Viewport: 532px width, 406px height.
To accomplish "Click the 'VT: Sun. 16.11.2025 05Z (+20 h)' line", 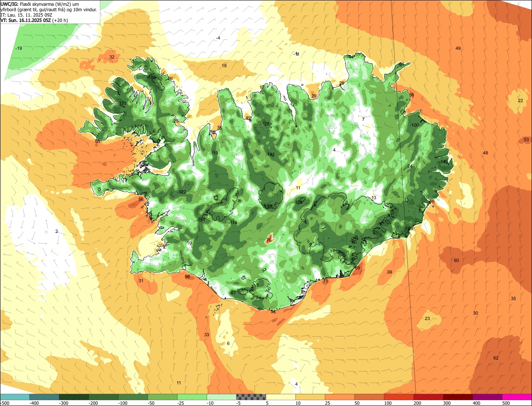I will pyautogui.click(x=34, y=20).
